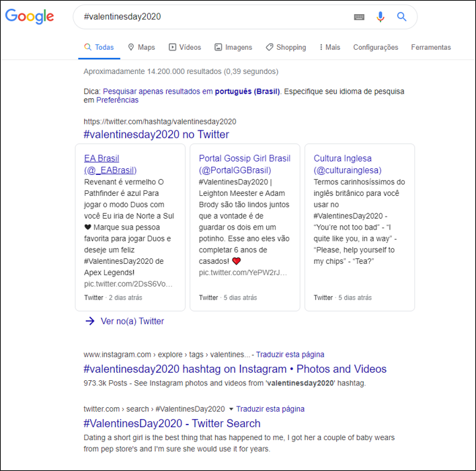476x471 pixels.
Task: Click arrow icon beside Ver no(a) Twitter
Action: (90, 321)
